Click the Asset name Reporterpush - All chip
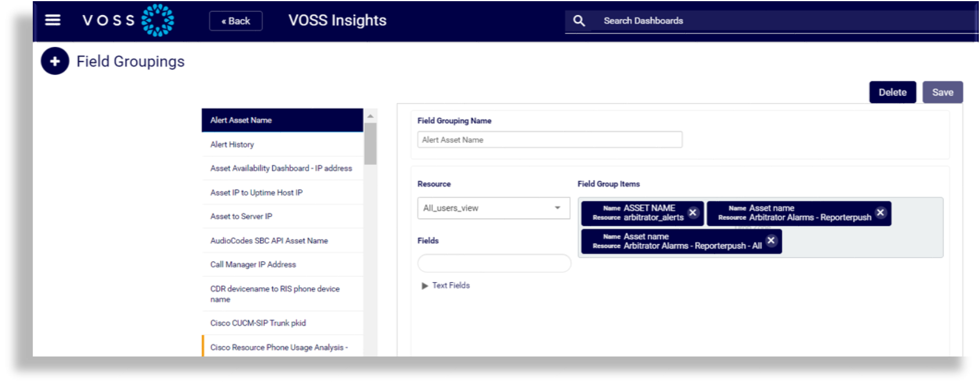This screenshot has height=386, width=980. click(x=682, y=241)
